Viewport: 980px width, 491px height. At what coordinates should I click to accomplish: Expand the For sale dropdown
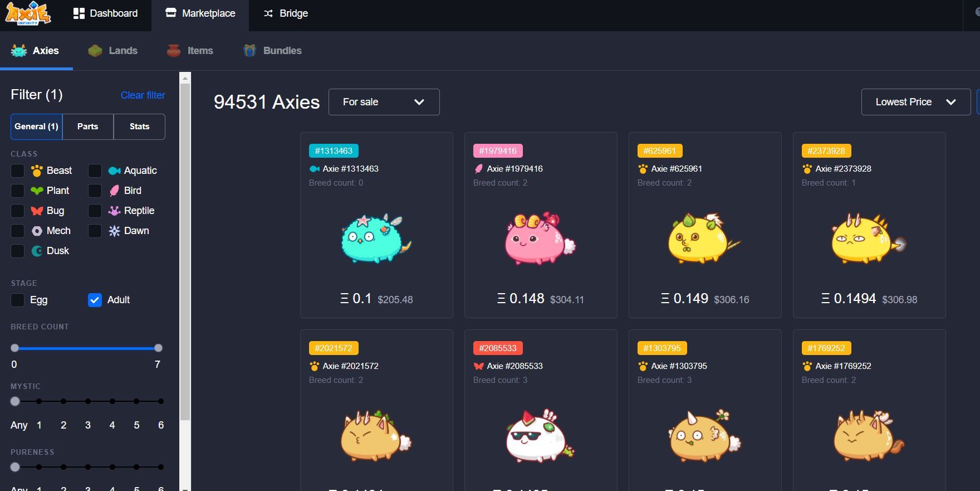[x=384, y=102]
